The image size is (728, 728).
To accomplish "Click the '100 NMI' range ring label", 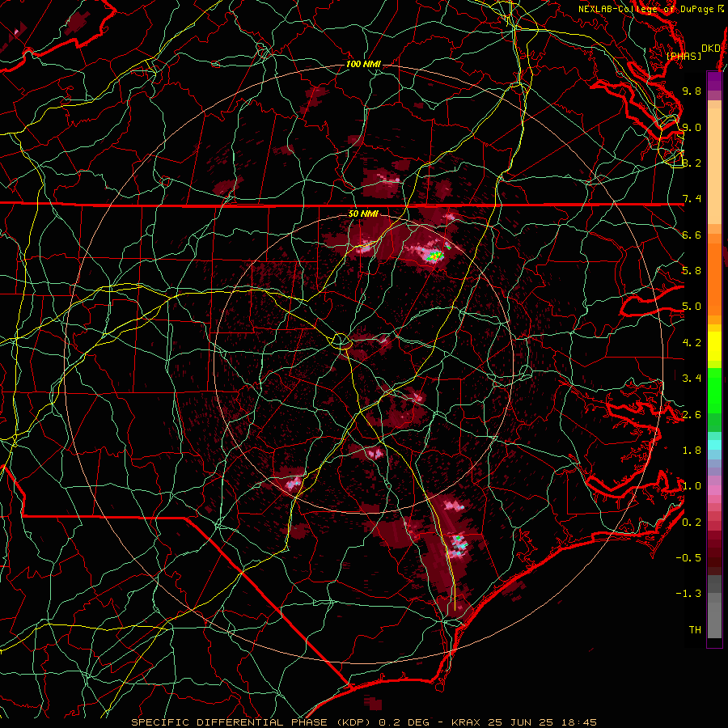I will 363,64.
